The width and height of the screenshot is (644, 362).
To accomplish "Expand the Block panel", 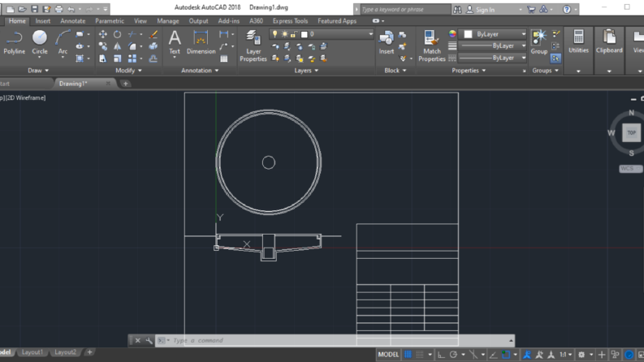I will [395, 71].
